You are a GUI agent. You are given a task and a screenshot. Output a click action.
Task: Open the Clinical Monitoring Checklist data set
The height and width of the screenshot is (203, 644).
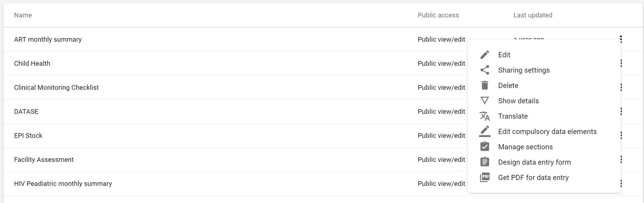click(x=56, y=87)
